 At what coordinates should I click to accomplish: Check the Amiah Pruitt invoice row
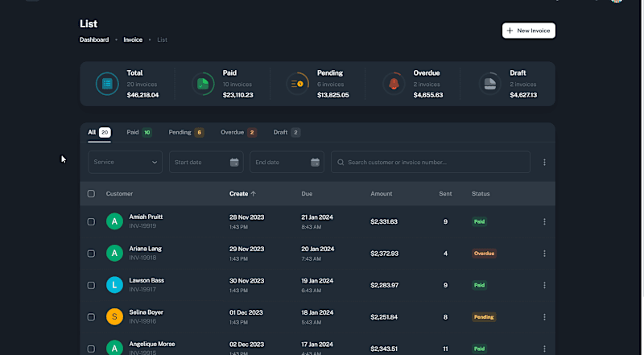click(x=91, y=221)
